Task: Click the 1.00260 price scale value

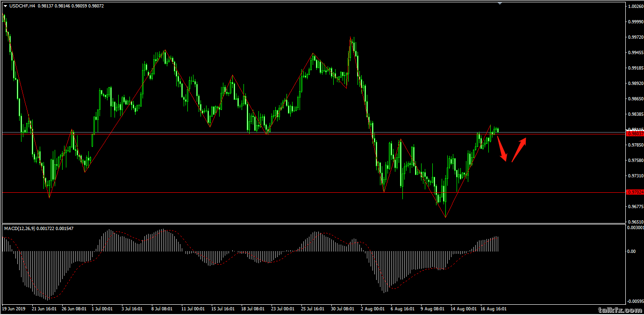Action: pyautogui.click(x=635, y=7)
